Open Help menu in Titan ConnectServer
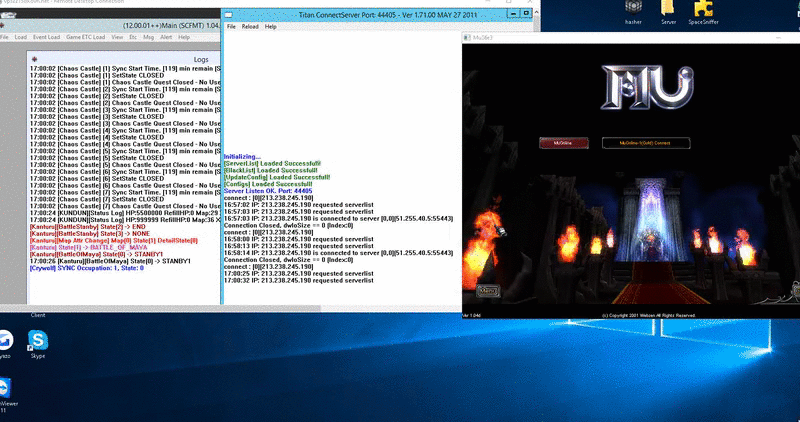Image resolution: width=800 pixels, height=422 pixels. (x=270, y=27)
